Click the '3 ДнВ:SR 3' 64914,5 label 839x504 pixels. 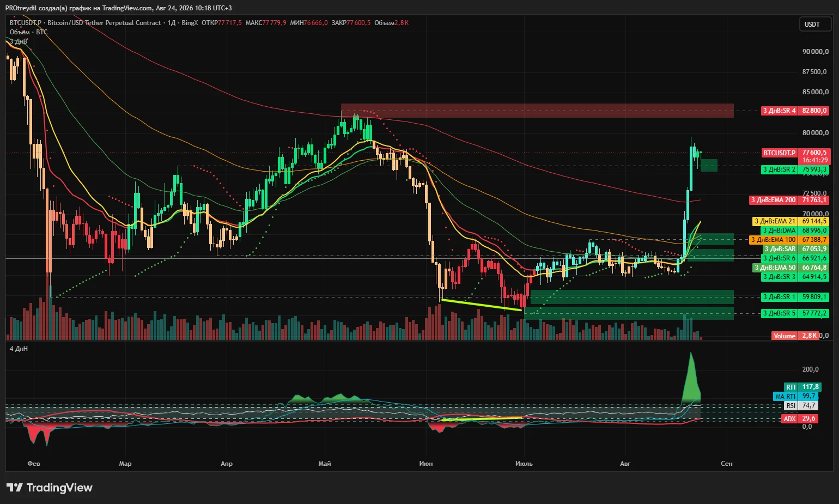(x=795, y=277)
